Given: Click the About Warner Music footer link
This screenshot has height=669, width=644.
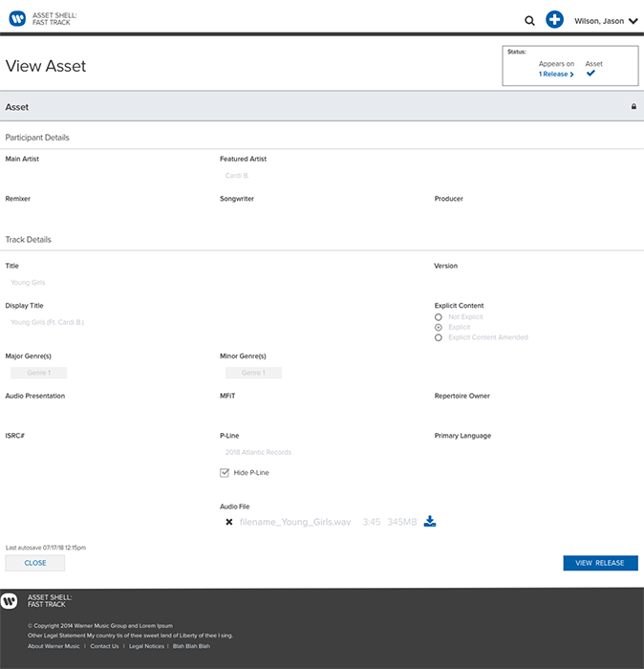Looking at the screenshot, I should (x=54, y=646).
